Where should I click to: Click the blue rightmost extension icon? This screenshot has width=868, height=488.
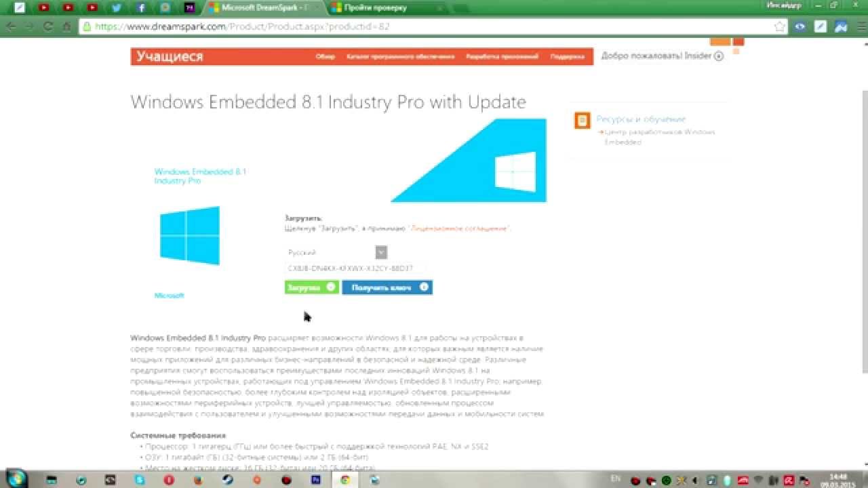(841, 27)
